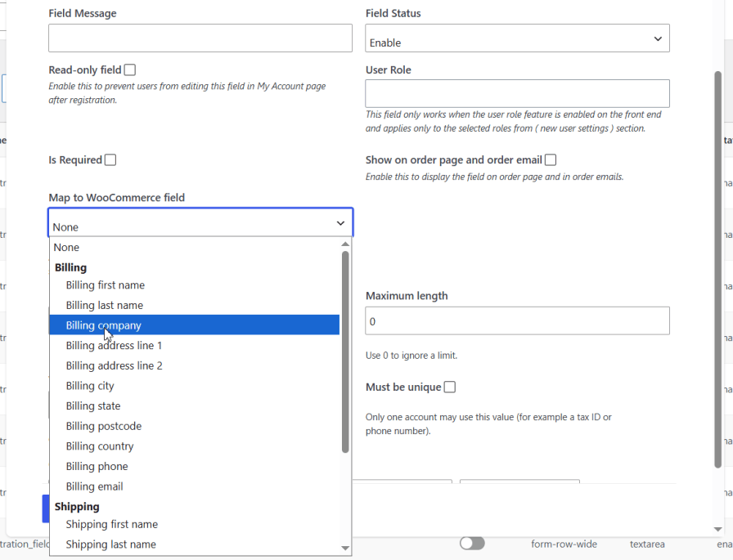Tick the Must be unique checkbox
This screenshot has height=560, width=733.
[450, 388]
